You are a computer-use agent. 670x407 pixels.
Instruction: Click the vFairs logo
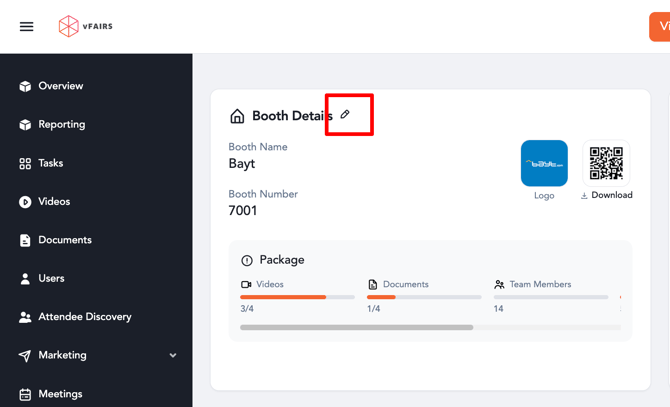coord(85,27)
